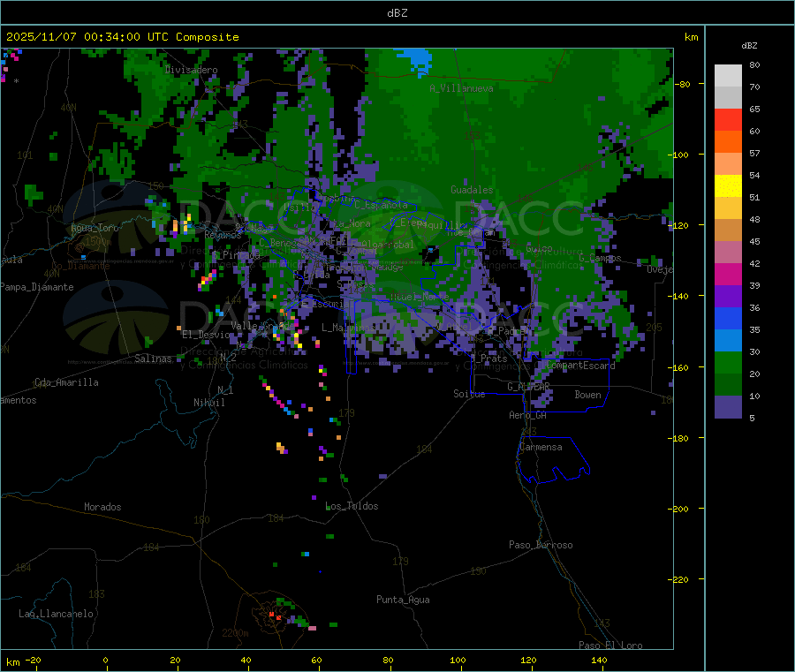
Task: Click the orange 57–60 dBZ legend swatch
Action: click(x=728, y=142)
